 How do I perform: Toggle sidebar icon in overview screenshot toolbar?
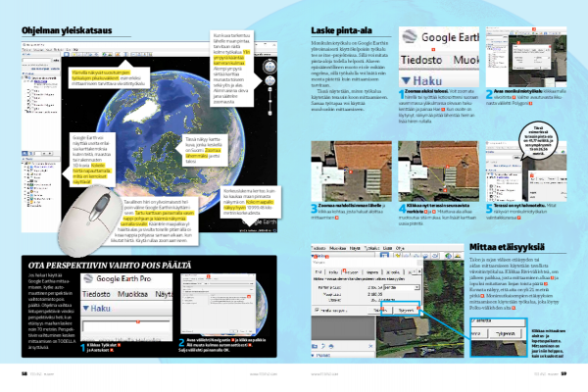[66, 55]
